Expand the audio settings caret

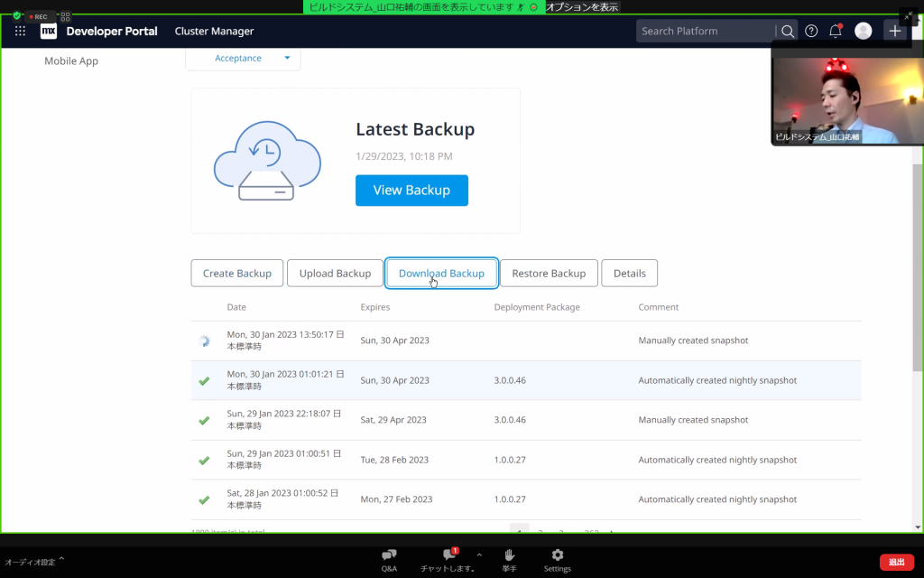tap(61, 560)
